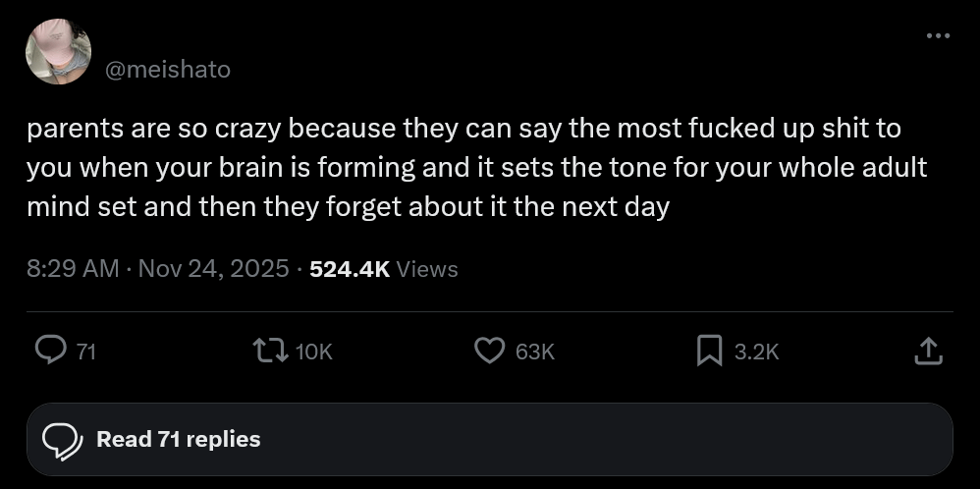Click the 8:29 AM time link

pyautogui.click(x=73, y=268)
